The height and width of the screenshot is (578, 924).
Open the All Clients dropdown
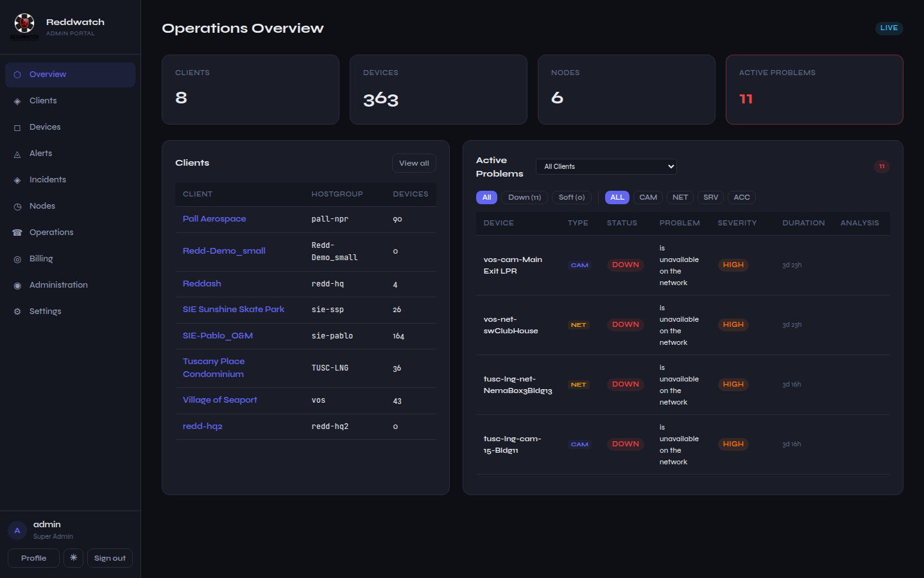click(606, 166)
